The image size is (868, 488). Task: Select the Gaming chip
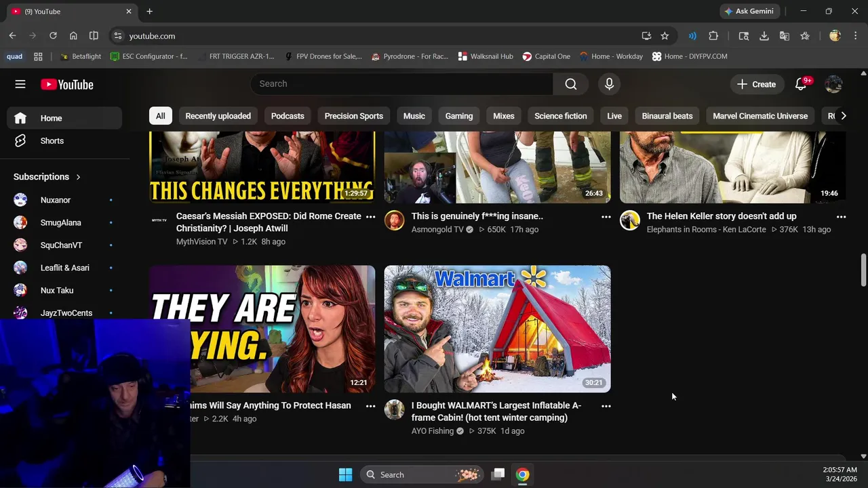coord(459,116)
